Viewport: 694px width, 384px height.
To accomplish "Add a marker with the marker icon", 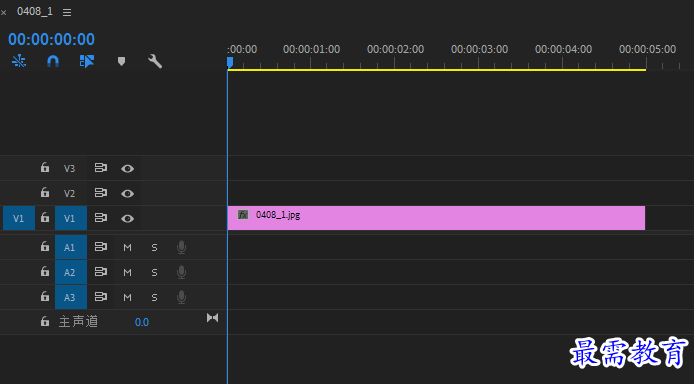I will point(121,61).
